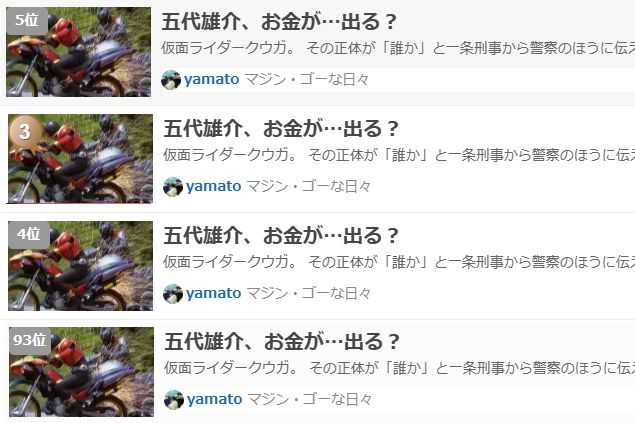Visit yamato author name in rank 3 entry
The width and height of the screenshot is (635, 423).
(x=213, y=187)
